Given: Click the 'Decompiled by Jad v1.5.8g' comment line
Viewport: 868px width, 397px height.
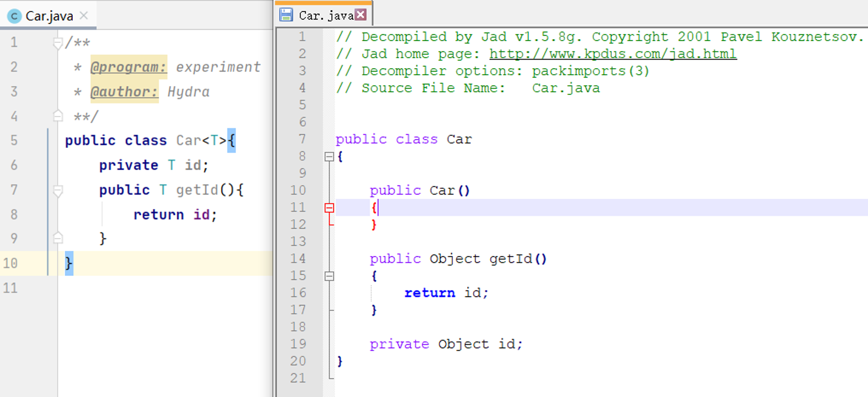Looking at the screenshot, I should (x=600, y=37).
